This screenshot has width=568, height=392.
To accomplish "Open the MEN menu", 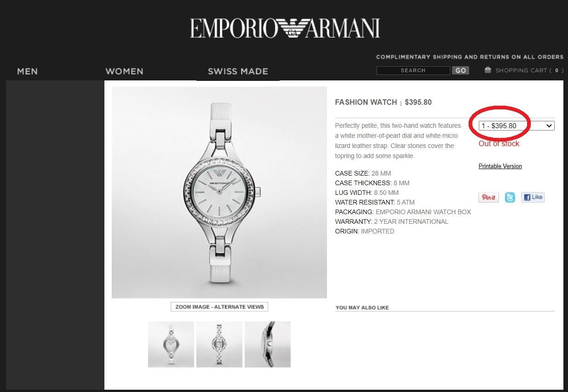I will coord(27,71).
